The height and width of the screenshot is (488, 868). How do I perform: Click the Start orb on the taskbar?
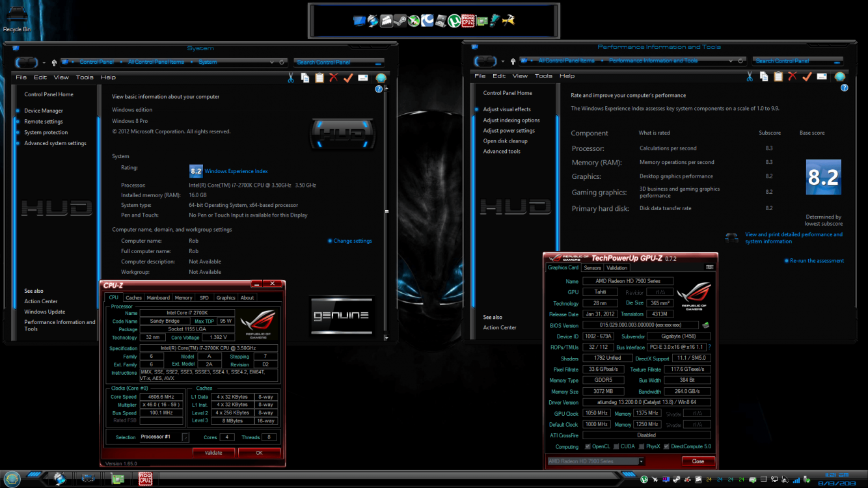coord(12,479)
